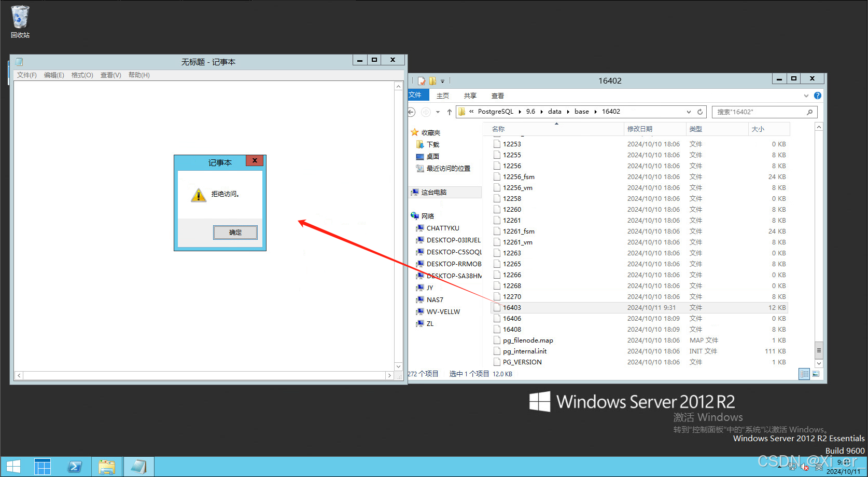Close the 记事本 access denied dialog
Image resolution: width=868 pixels, height=477 pixels.
255,161
